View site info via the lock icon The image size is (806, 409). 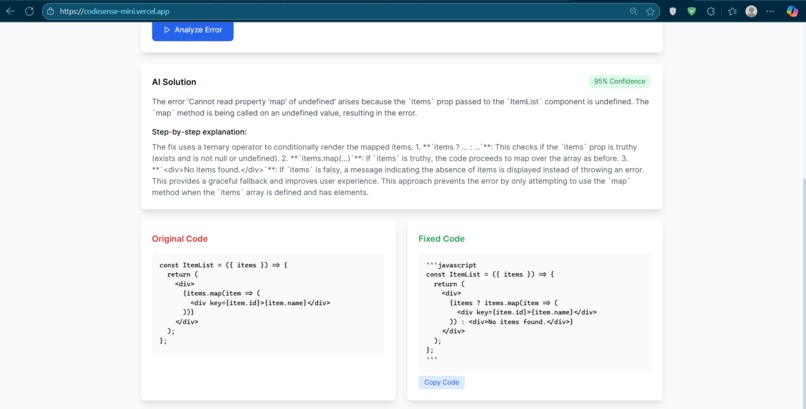click(x=50, y=11)
